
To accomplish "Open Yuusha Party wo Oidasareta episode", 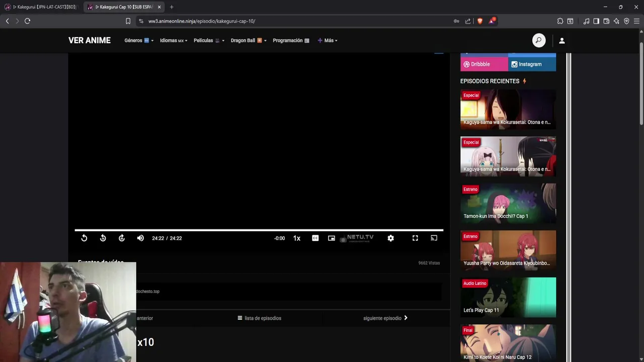I will (508, 250).
